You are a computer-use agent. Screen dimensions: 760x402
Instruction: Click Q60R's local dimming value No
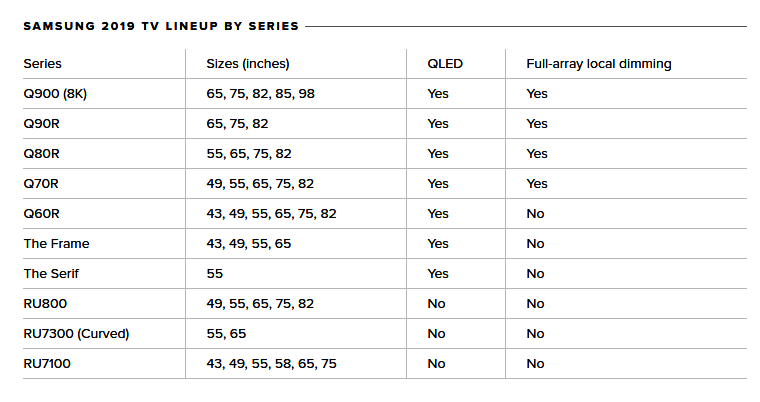pos(536,214)
